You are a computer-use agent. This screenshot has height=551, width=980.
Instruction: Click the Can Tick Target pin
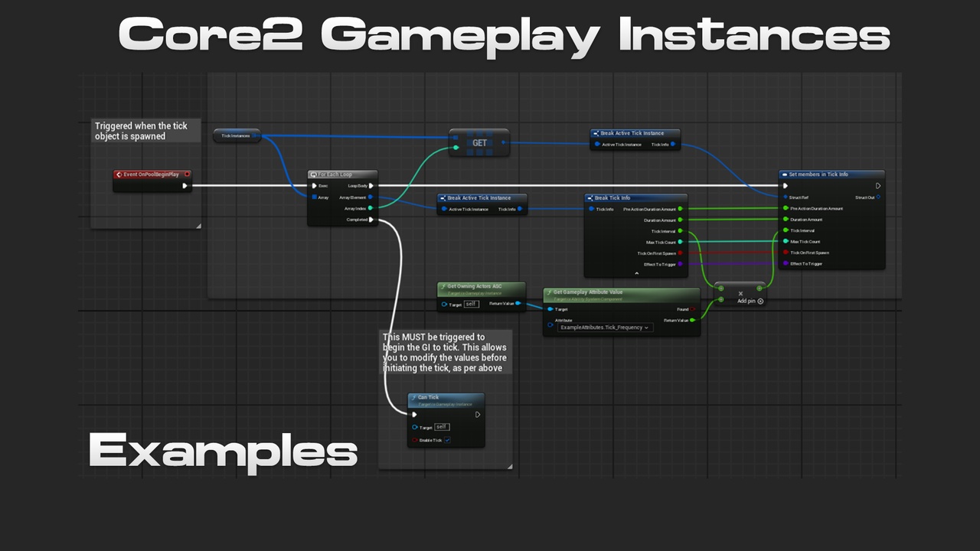click(415, 427)
